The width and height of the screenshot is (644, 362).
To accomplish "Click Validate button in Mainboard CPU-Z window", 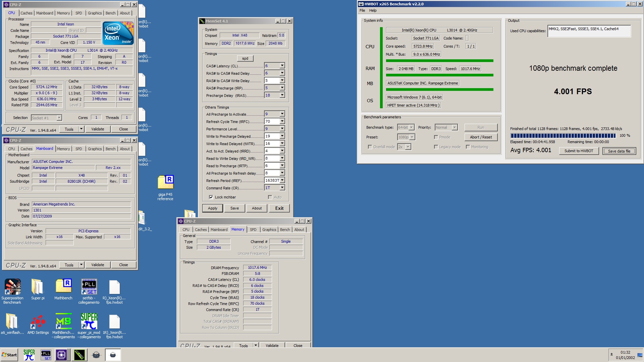I will [98, 265].
